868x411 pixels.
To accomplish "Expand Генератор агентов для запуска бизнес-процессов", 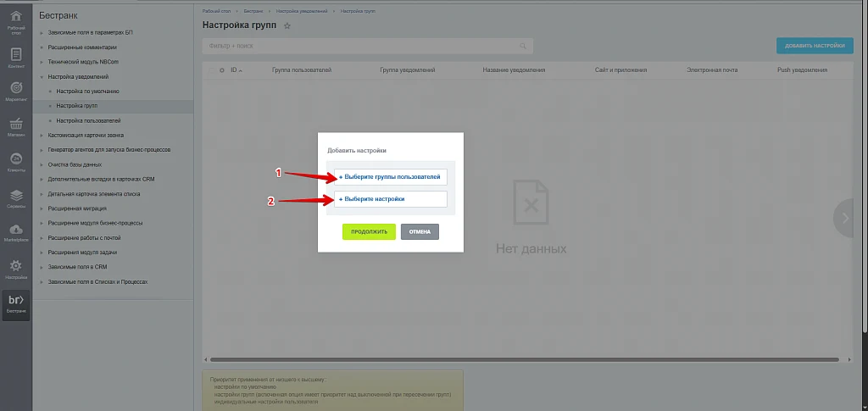I will (42, 150).
